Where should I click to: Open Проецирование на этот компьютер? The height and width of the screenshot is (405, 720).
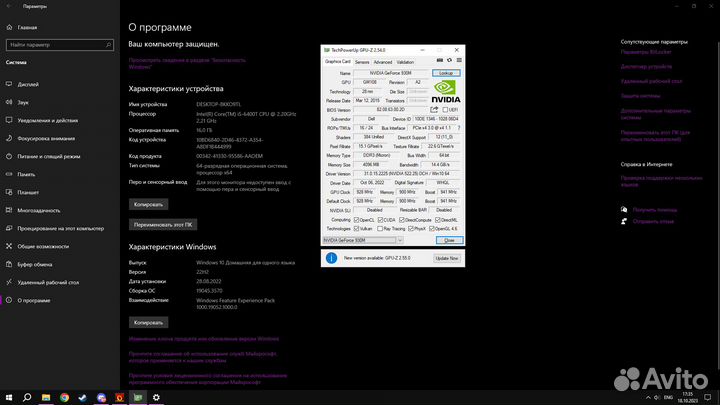click(x=60, y=228)
